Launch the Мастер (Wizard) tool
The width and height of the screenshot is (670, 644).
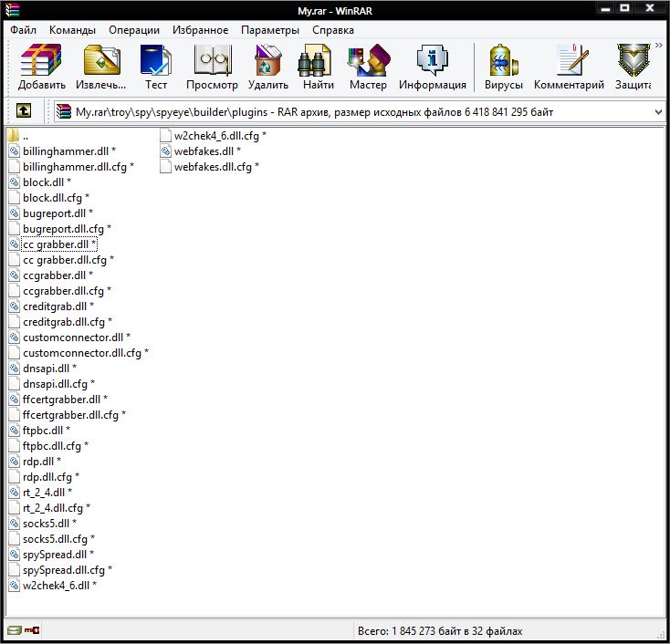click(368, 67)
